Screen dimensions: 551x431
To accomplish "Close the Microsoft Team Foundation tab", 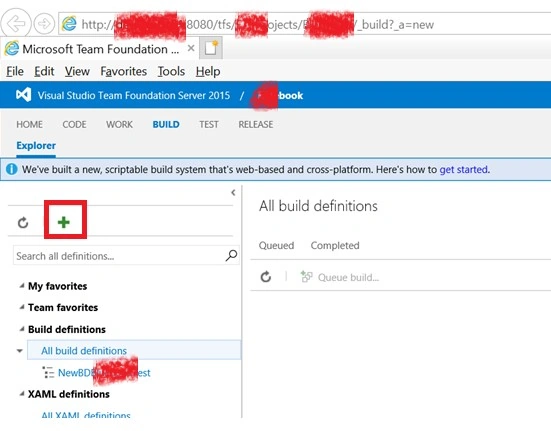I will (x=191, y=48).
